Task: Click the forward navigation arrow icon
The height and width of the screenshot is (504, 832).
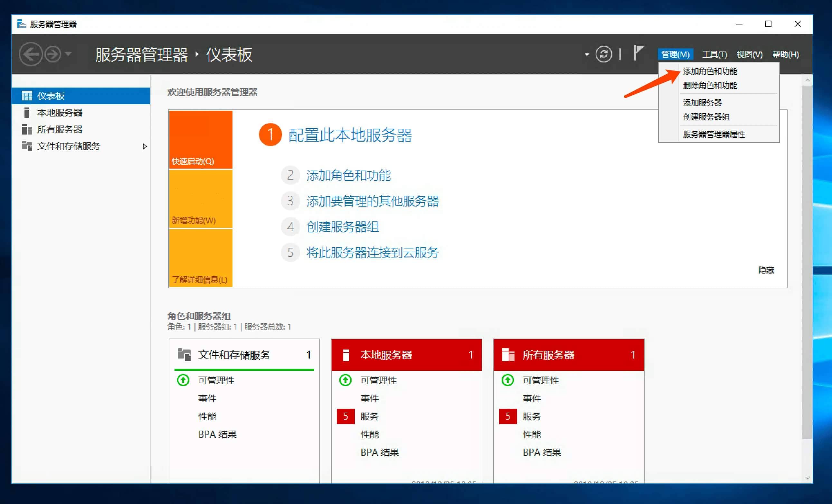Action: (x=53, y=54)
